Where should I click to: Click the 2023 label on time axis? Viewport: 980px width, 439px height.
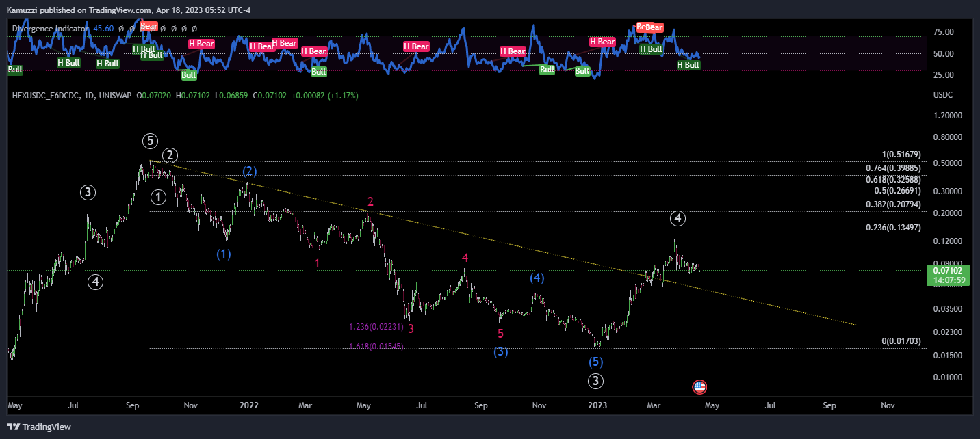coord(597,405)
